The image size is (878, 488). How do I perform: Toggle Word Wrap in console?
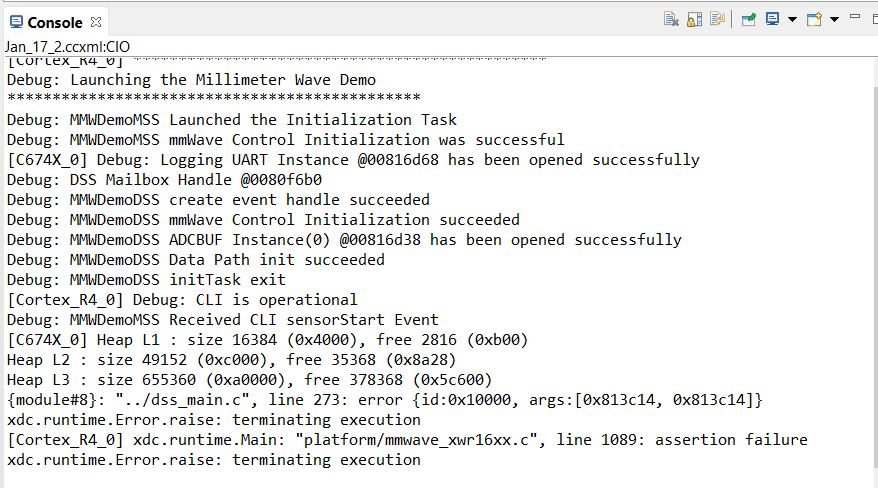pos(717,20)
